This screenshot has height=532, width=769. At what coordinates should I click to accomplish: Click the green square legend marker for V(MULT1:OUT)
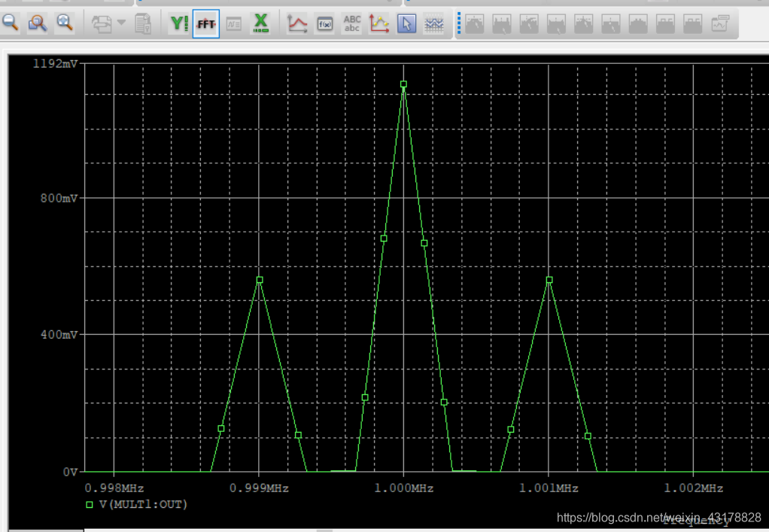(x=90, y=505)
